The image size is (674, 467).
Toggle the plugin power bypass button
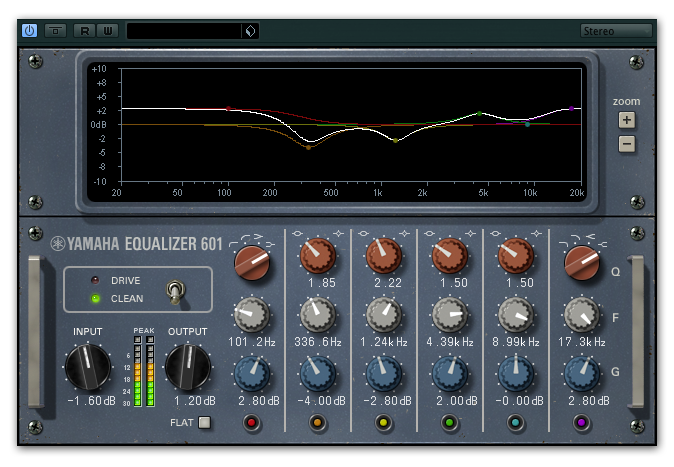[29, 31]
